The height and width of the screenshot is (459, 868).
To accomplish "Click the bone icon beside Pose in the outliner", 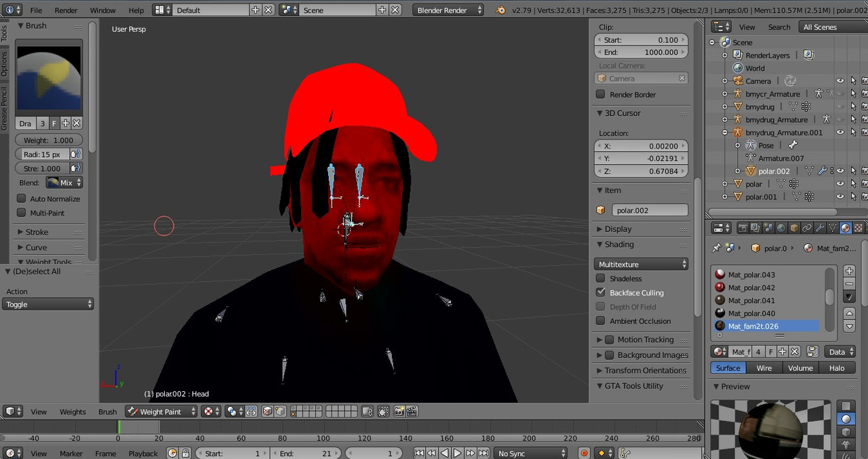I will (793, 145).
